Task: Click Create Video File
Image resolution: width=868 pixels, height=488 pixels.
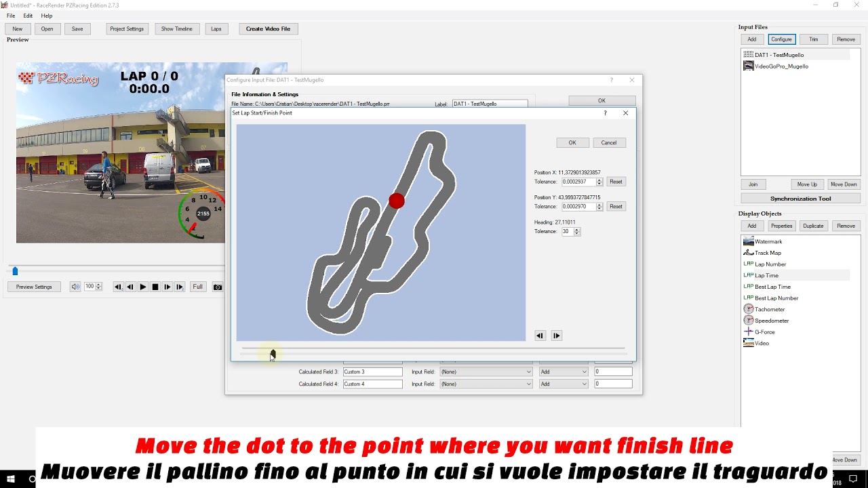Action: [x=268, y=29]
